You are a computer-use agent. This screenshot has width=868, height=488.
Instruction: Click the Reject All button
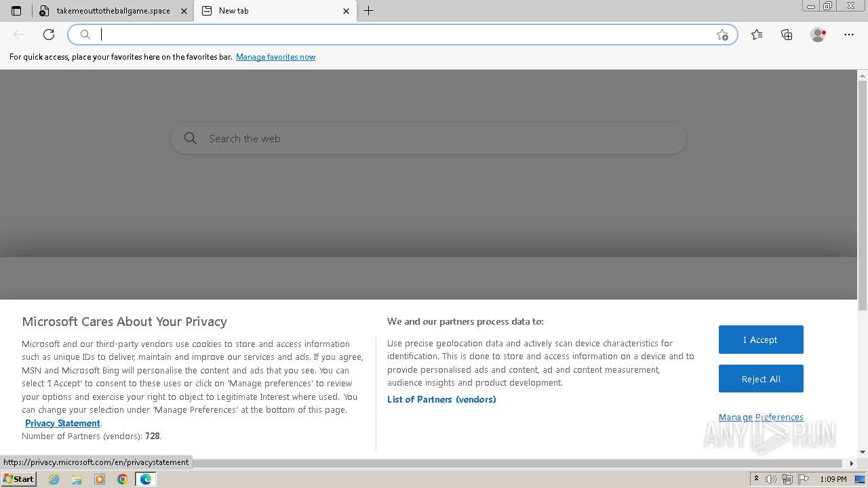pos(761,379)
